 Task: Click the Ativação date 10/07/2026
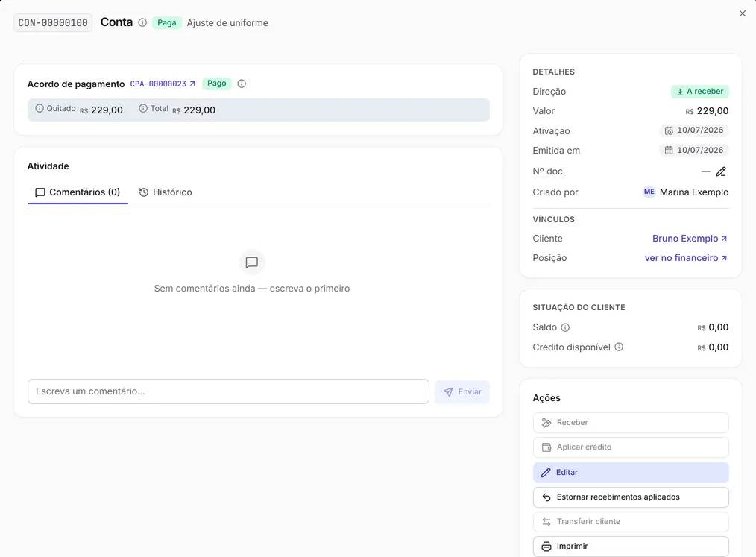click(694, 130)
